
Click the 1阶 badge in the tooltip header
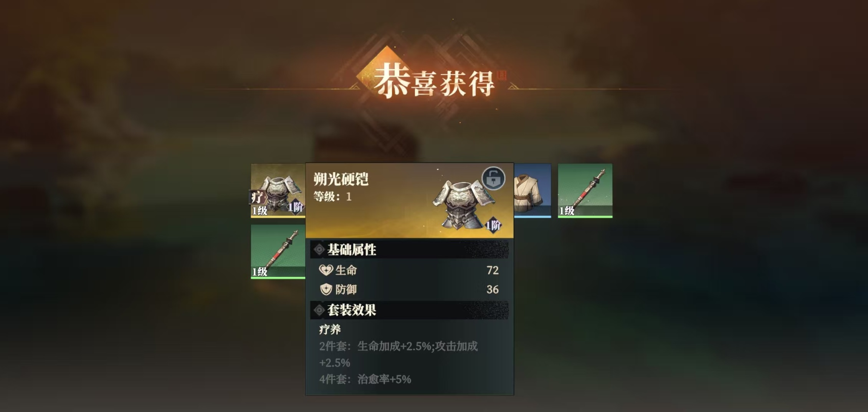(493, 225)
